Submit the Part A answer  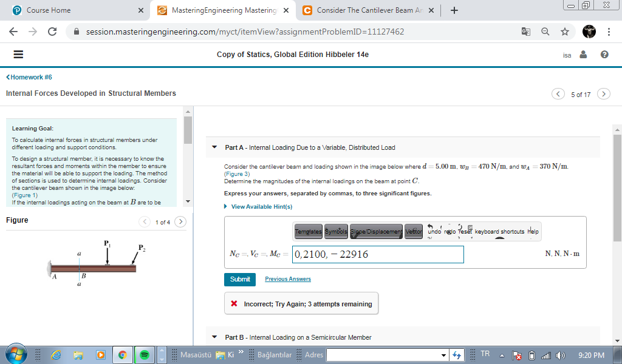[239, 279]
